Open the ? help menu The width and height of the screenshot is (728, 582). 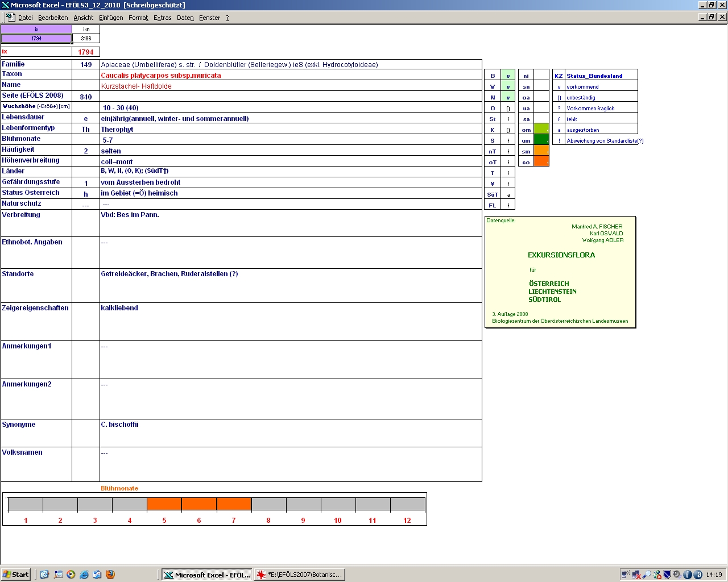[x=227, y=18]
